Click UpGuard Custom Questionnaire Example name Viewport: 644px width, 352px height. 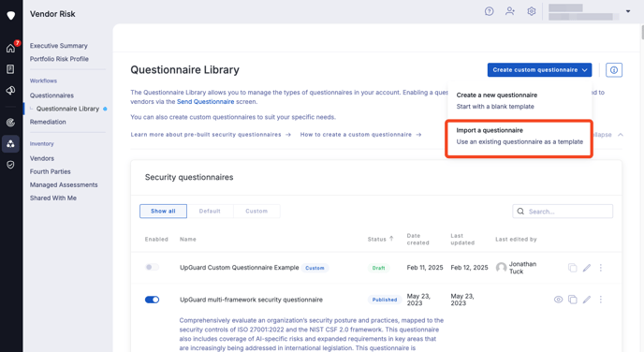tap(239, 268)
